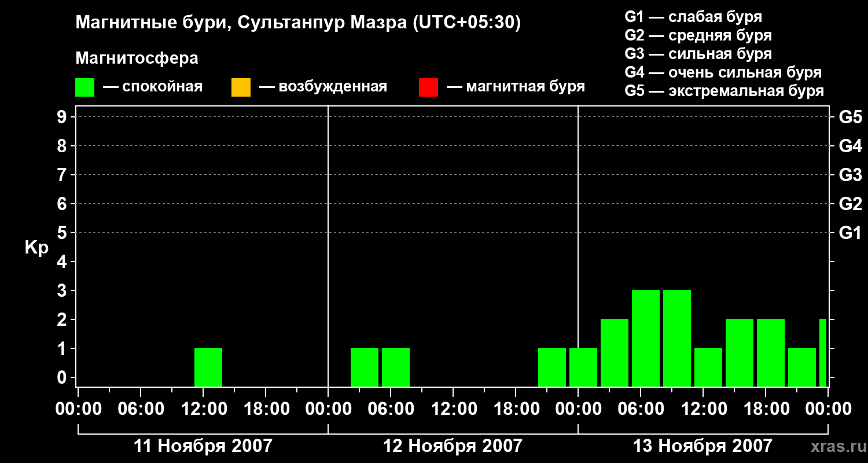Click the 'G4 — очень сильная буря' legend line

click(x=723, y=72)
